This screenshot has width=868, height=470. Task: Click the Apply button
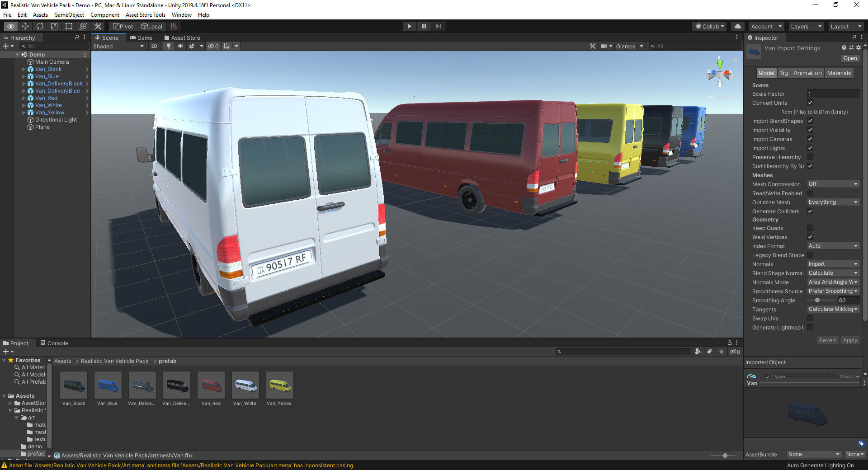pos(850,340)
